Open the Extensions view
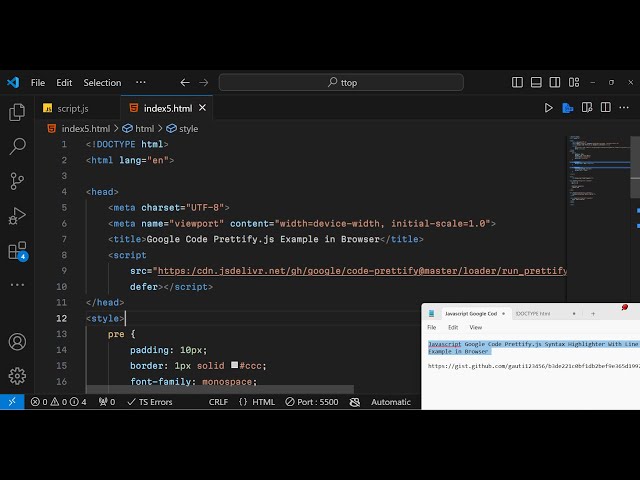 pyautogui.click(x=17, y=250)
